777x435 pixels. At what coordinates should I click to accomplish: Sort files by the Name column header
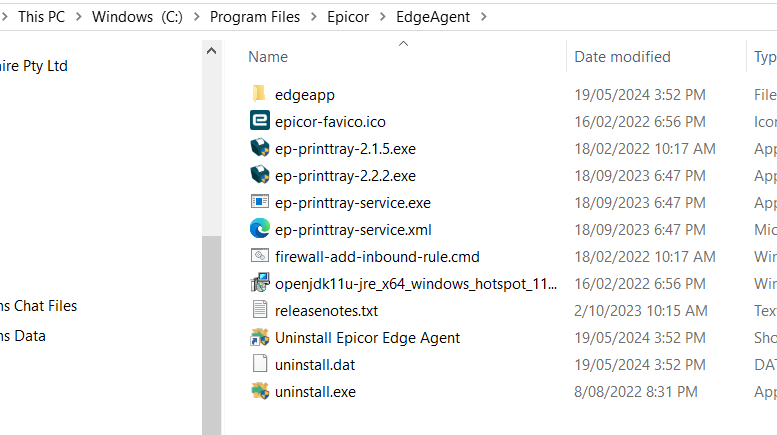pos(268,57)
